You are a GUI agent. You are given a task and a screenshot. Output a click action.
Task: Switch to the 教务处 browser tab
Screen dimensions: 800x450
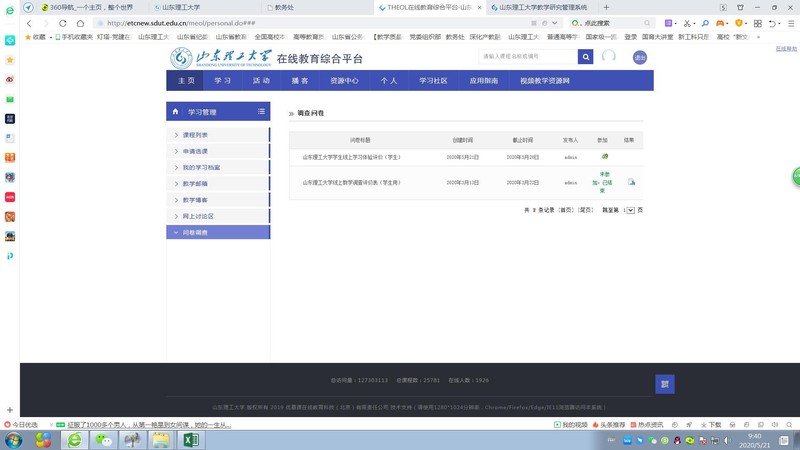(285, 7)
